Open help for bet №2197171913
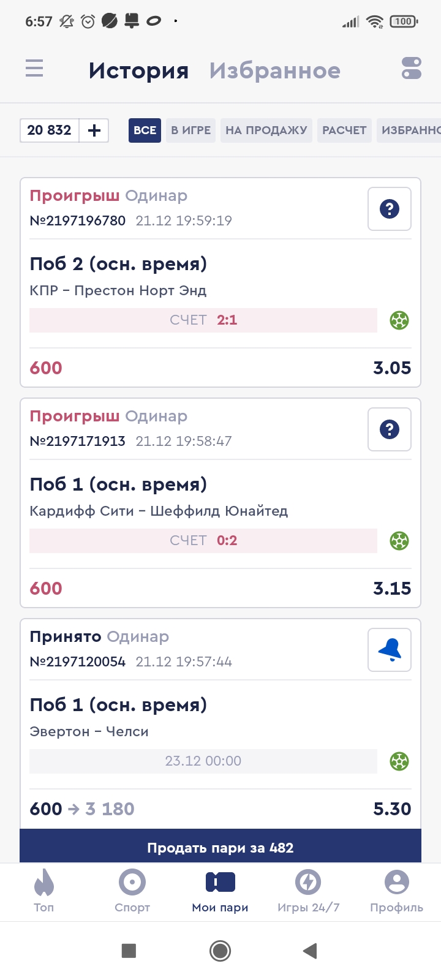The image size is (441, 980). tap(390, 429)
